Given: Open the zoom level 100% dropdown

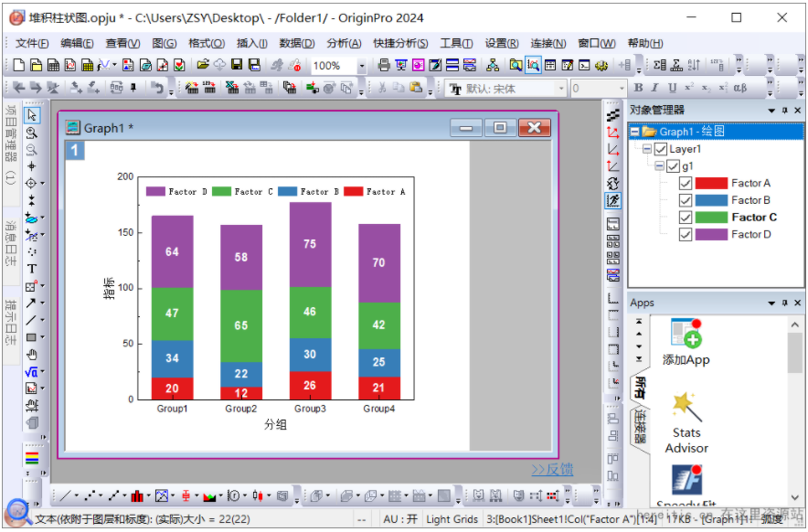Looking at the screenshot, I should (x=362, y=66).
